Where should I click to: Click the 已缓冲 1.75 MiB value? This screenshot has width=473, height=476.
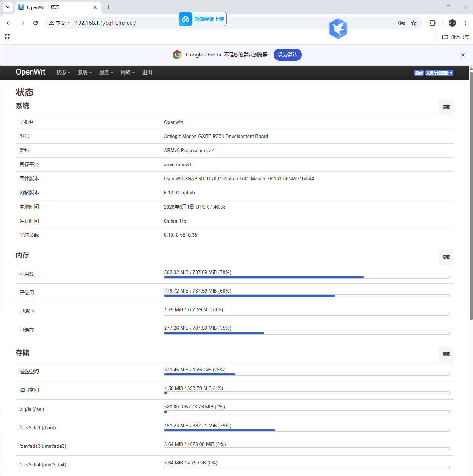click(x=193, y=310)
